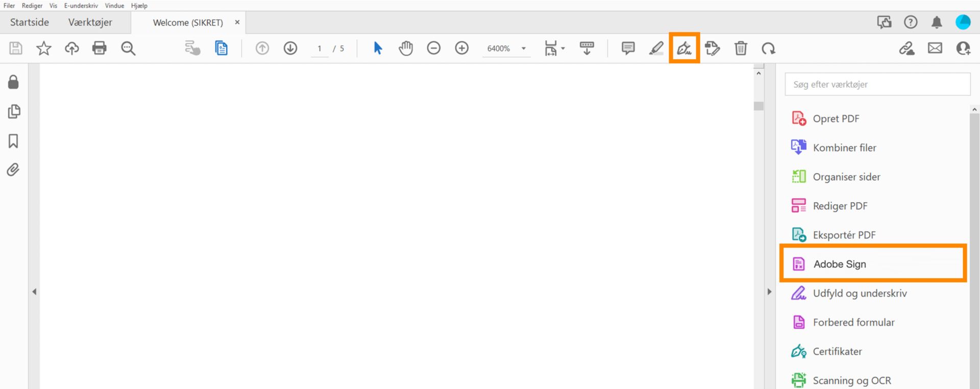Send the file by email envelope icon
This screenshot has height=389, width=980.
pos(935,48)
